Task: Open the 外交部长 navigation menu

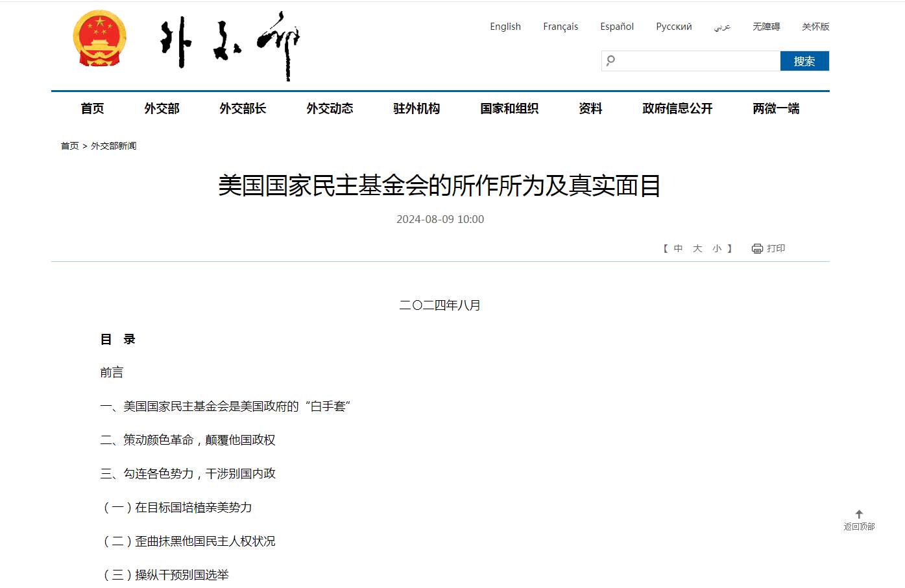Action: (x=243, y=108)
